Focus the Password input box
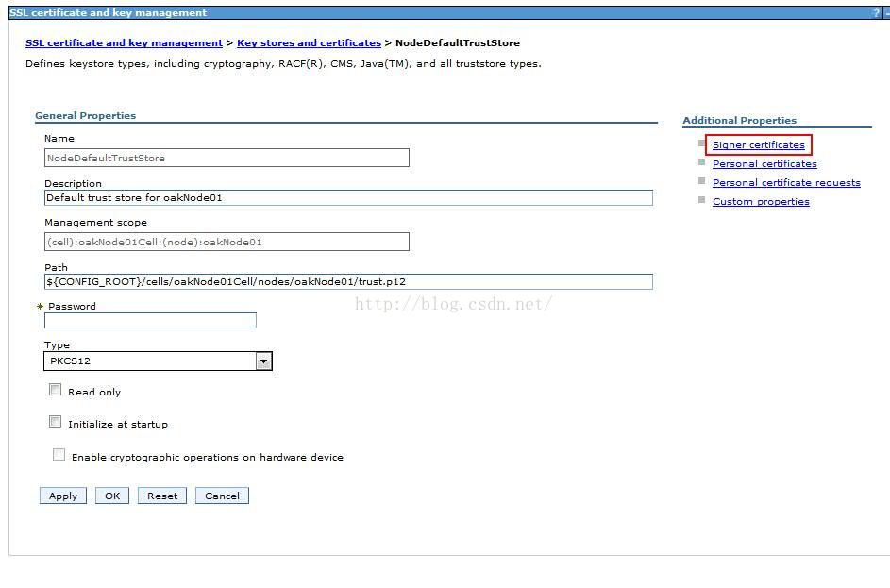Screen dimensions: 890x588 [x=150, y=321]
